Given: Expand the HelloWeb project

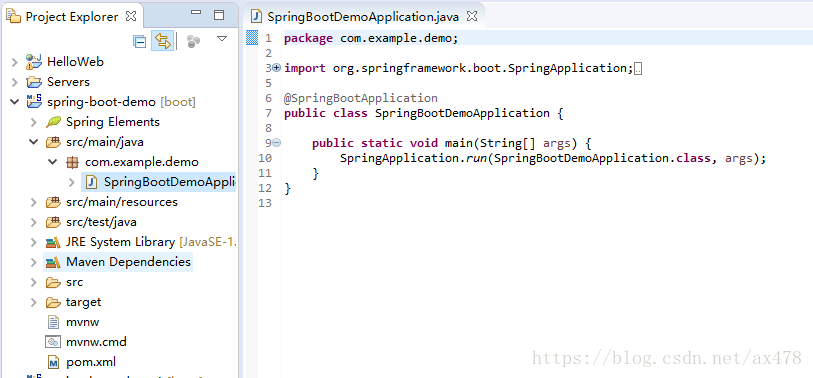Looking at the screenshot, I should 15,62.
